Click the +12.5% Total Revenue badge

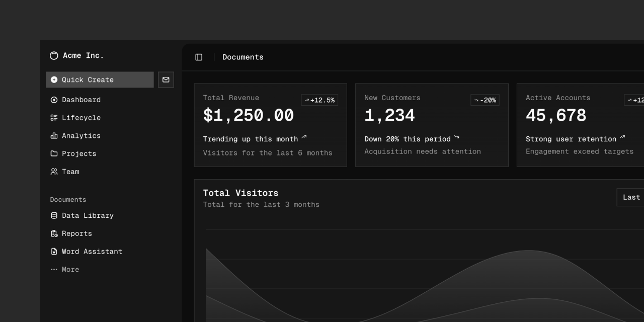(x=320, y=100)
